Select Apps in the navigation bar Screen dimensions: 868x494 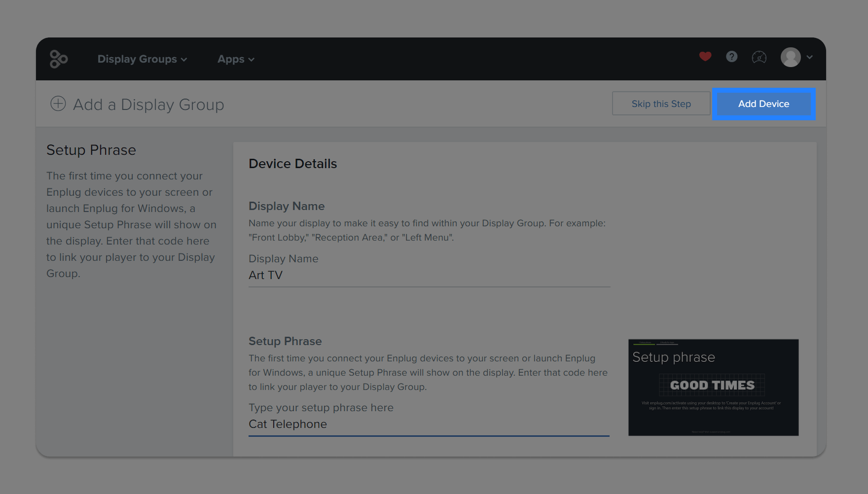pos(230,59)
